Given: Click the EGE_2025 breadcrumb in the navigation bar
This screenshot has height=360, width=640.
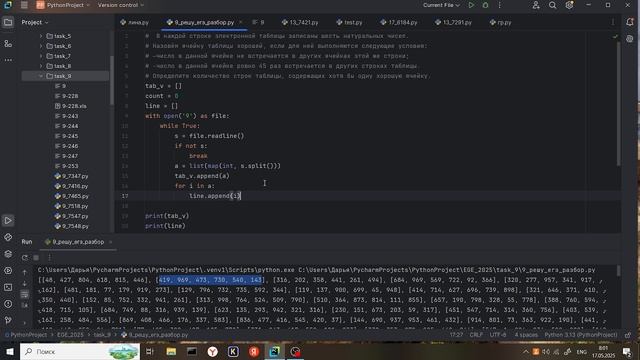Looking at the screenshot, I should click(x=70, y=335).
